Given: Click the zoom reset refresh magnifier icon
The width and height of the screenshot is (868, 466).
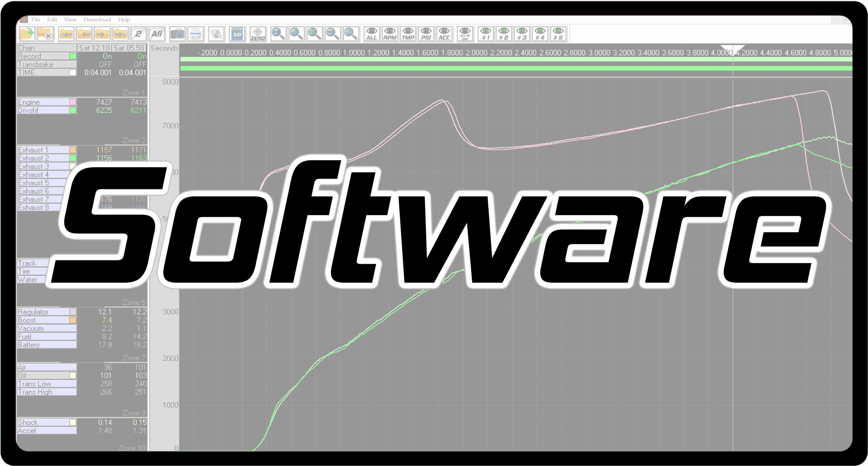Looking at the screenshot, I should (351, 34).
